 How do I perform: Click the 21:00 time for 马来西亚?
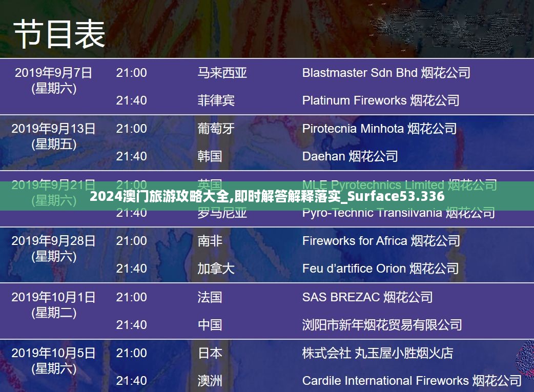[x=132, y=73]
